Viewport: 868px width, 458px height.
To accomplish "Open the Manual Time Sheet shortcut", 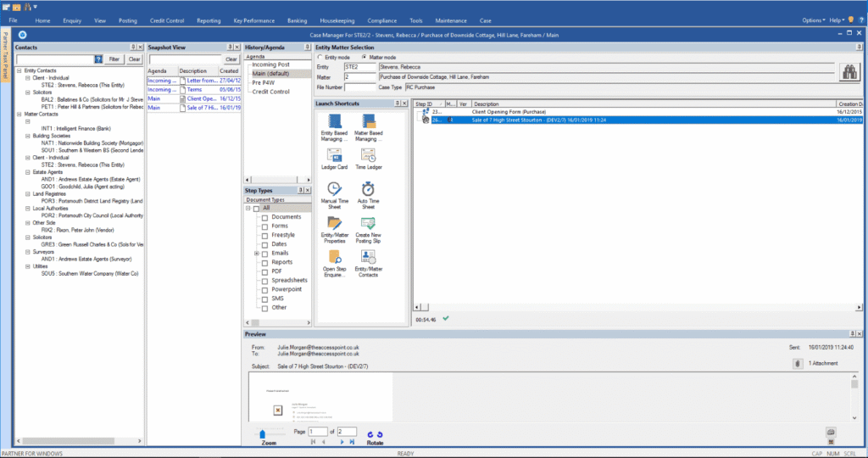I will pos(335,189).
